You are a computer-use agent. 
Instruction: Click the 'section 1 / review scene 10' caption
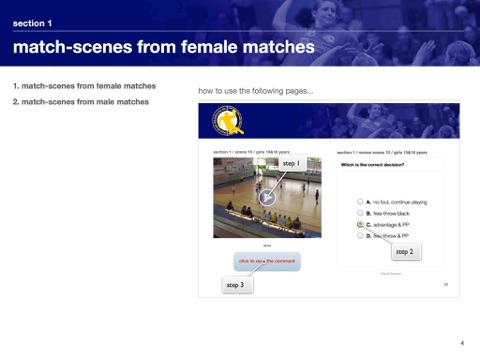click(382, 153)
